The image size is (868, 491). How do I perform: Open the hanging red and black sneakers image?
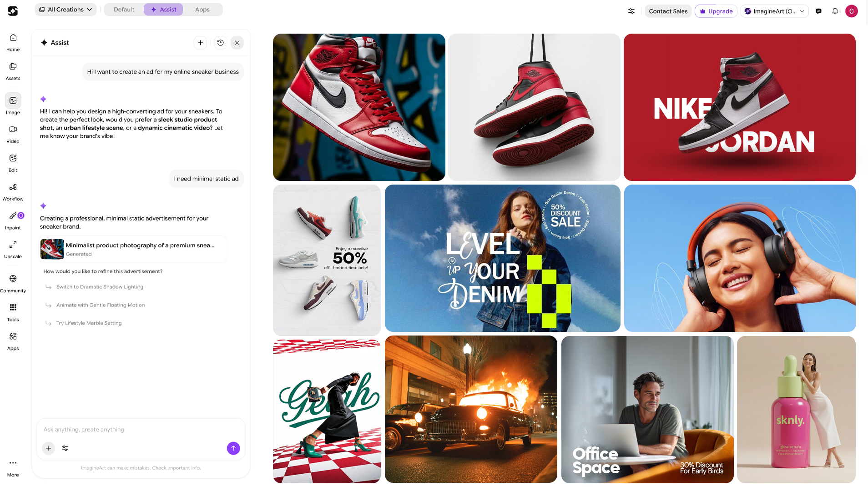(x=534, y=107)
